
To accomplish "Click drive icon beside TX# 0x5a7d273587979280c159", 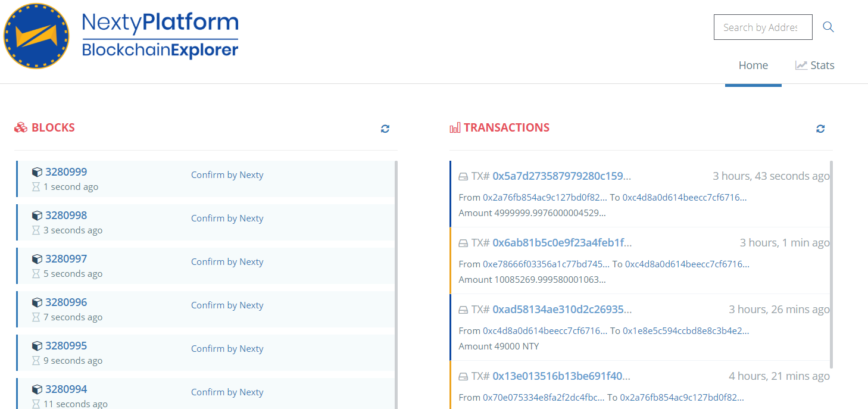I will (463, 176).
